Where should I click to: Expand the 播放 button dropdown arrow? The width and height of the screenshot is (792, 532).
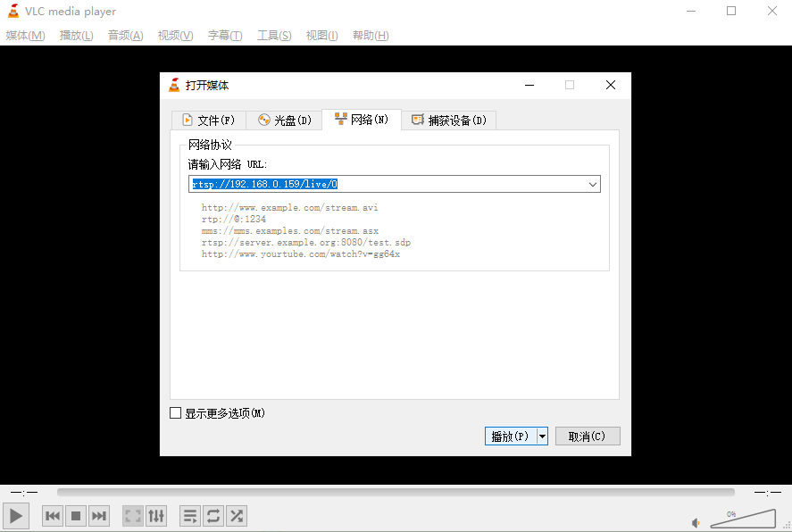click(x=542, y=436)
